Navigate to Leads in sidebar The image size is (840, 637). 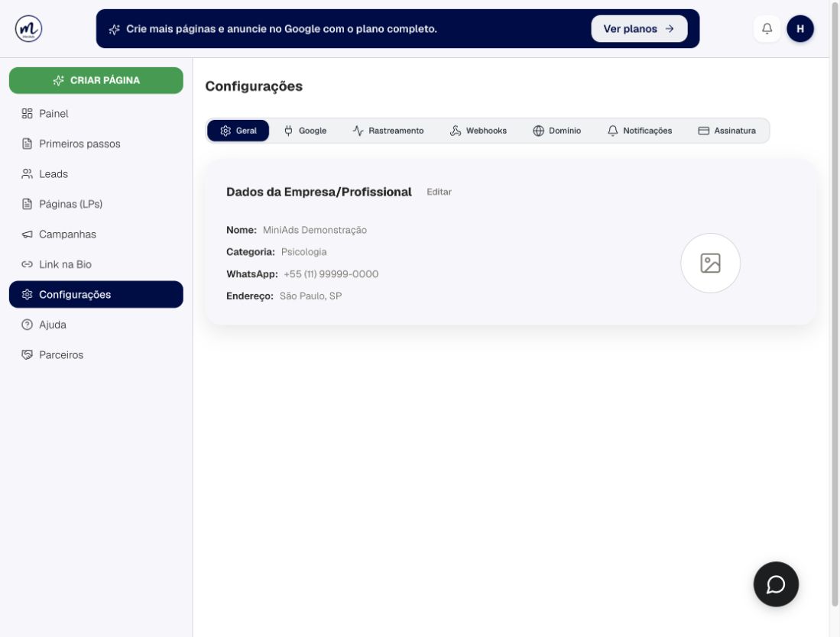(x=96, y=174)
